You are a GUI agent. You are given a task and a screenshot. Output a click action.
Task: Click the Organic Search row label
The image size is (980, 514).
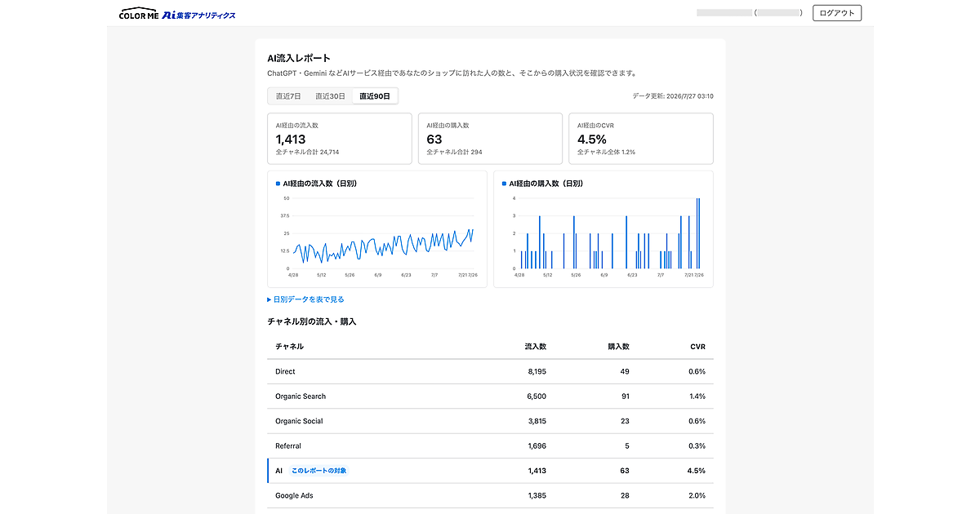(x=301, y=397)
